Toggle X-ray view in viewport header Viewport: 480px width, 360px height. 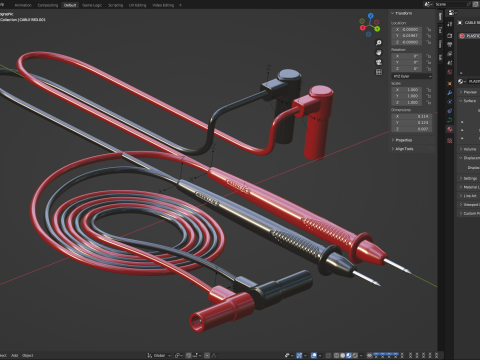pos(328,355)
